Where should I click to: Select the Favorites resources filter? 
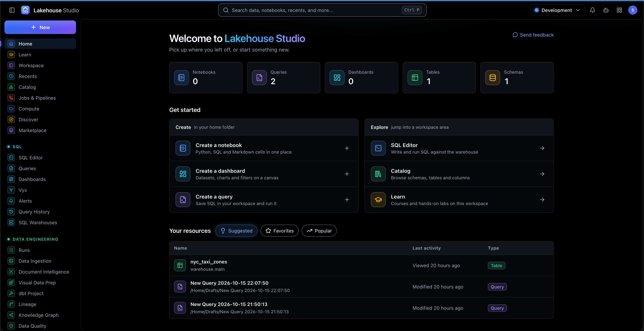tap(280, 231)
